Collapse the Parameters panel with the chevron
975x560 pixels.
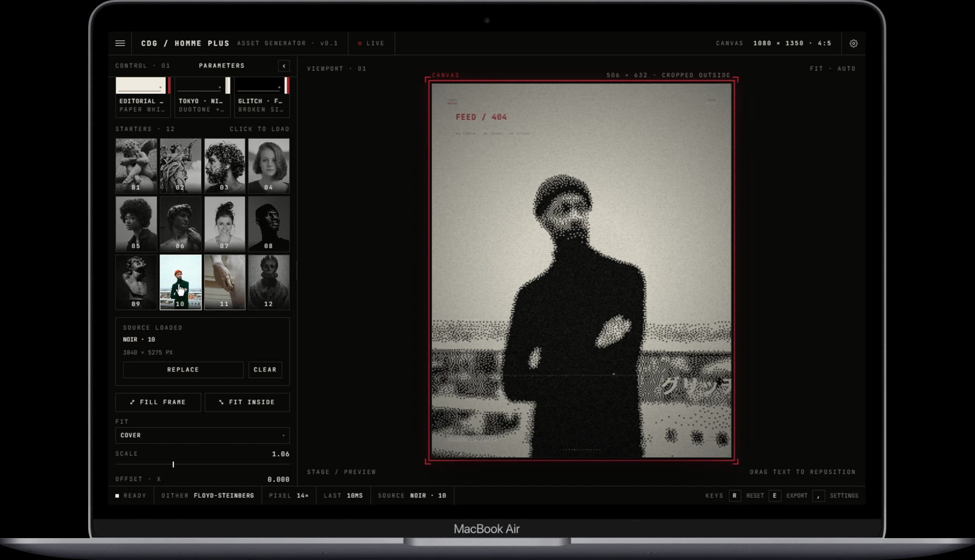[284, 66]
